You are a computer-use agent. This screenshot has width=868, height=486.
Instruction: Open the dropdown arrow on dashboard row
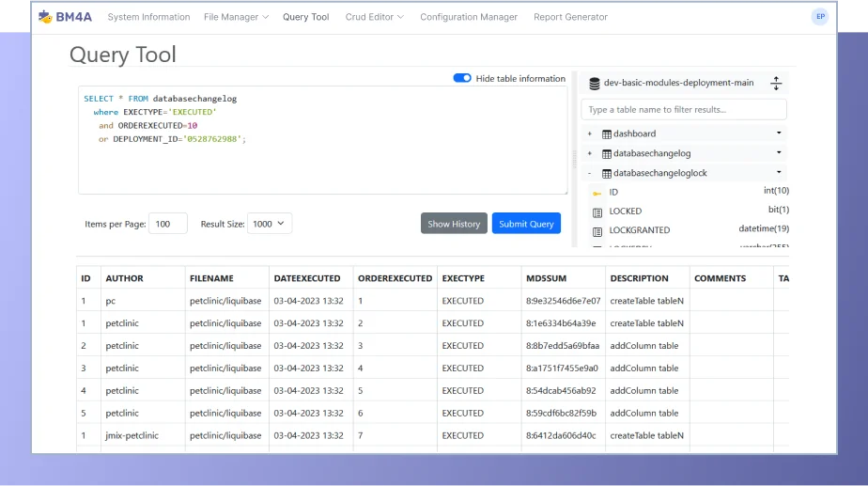click(x=779, y=133)
